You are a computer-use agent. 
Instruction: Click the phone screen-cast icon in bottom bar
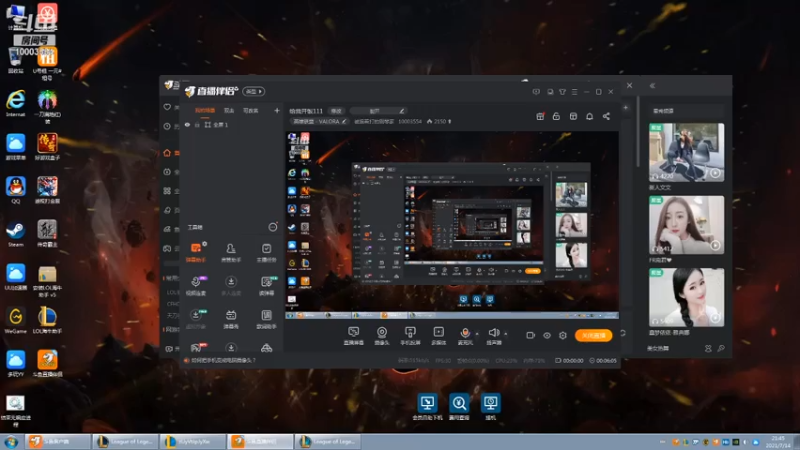click(x=410, y=336)
